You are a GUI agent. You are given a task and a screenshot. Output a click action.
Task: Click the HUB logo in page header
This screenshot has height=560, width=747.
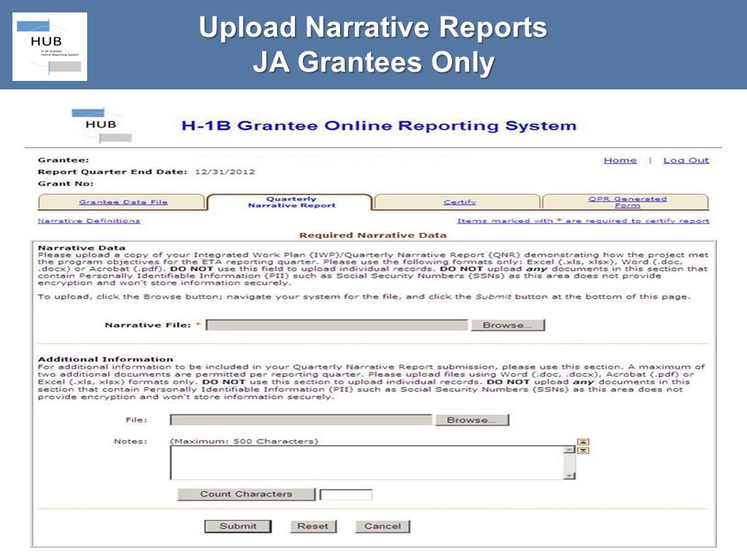pos(101,126)
